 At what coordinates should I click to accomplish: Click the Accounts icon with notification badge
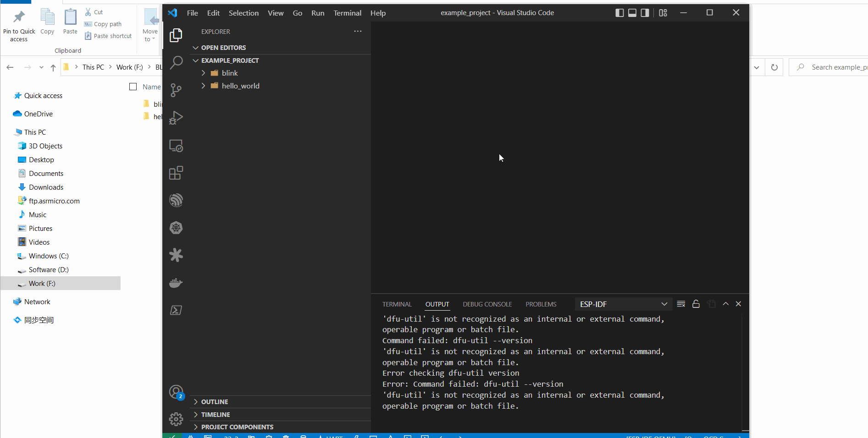click(x=176, y=392)
